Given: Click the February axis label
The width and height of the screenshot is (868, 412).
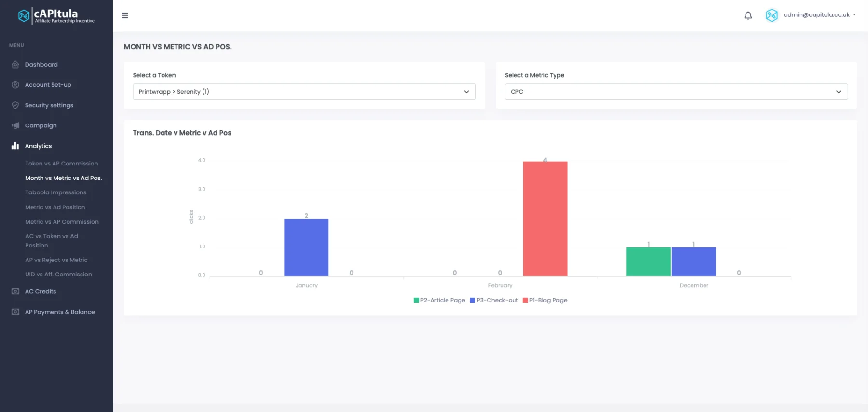Looking at the screenshot, I should [500, 285].
